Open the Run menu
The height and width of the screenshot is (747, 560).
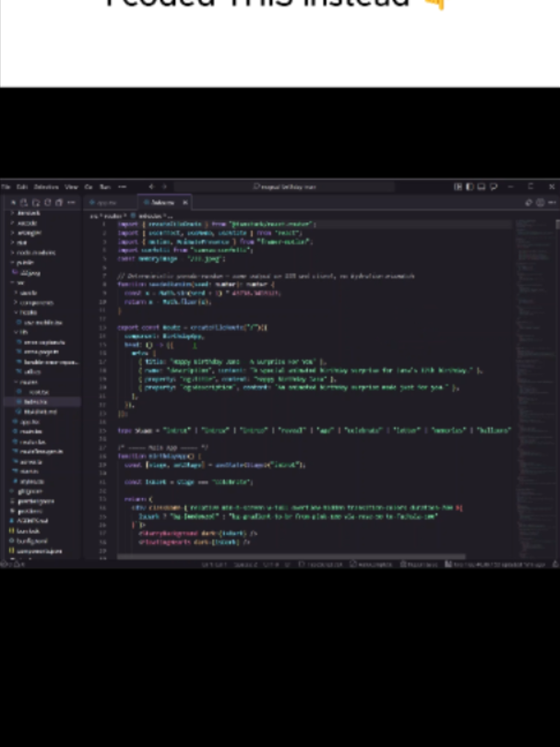click(105, 186)
